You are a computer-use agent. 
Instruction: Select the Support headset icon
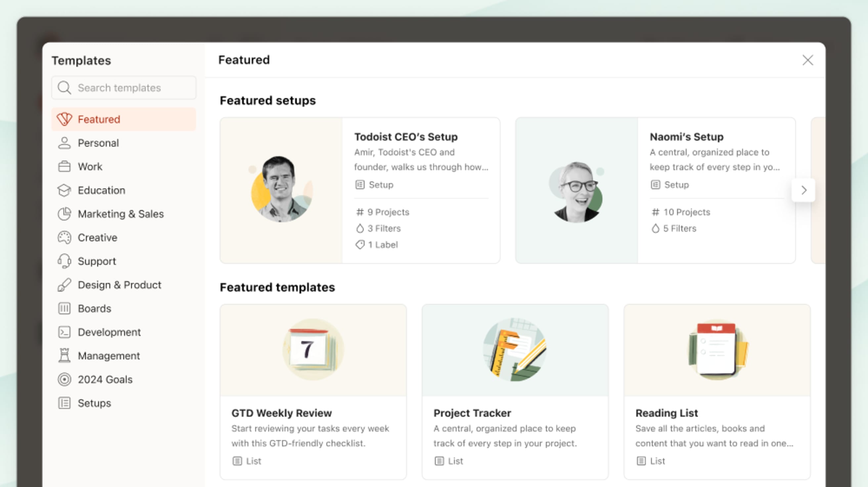(x=65, y=261)
